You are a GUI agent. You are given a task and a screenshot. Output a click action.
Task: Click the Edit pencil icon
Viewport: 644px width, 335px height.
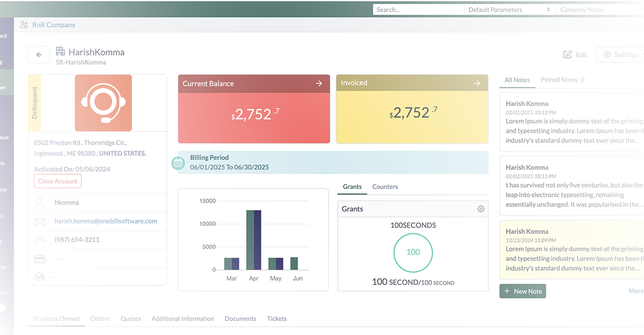pyautogui.click(x=568, y=55)
